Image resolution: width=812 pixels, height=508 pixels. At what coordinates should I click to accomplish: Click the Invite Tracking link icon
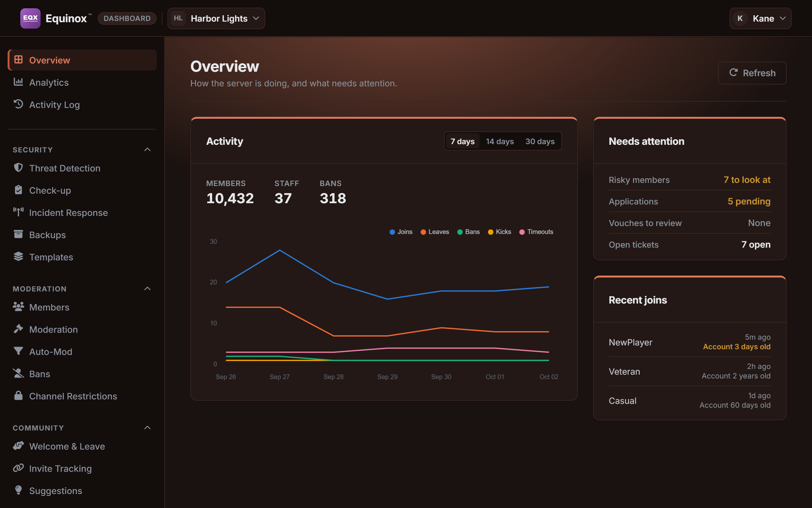18,468
